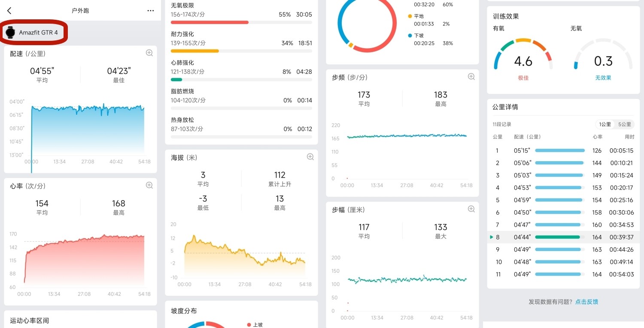Image resolution: width=644 pixels, height=328 pixels.
Task: Select the 无氧极限 heart rate zone bar
Action: (x=210, y=22)
